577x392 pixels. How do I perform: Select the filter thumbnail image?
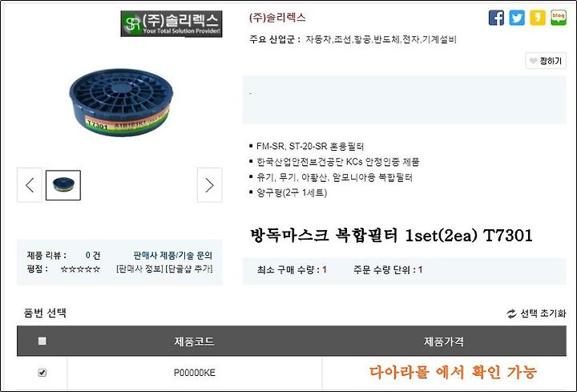tap(63, 185)
